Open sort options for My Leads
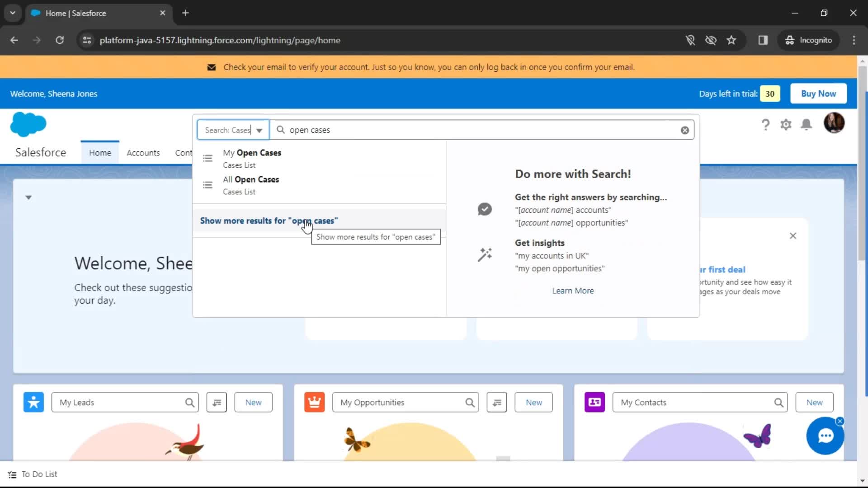 click(x=217, y=402)
